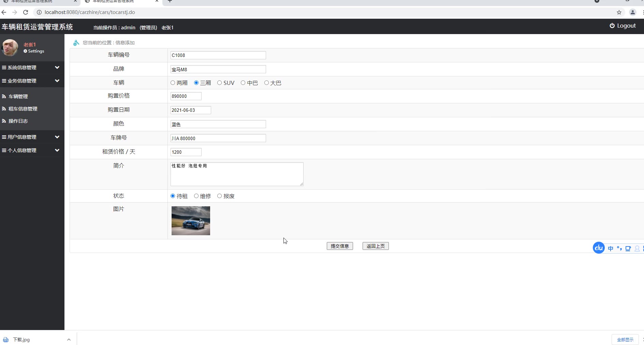Image resolution: width=644 pixels, height=345 pixels.
Task: Select the 两厢 vehicle type radio
Action: pos(173,83)
